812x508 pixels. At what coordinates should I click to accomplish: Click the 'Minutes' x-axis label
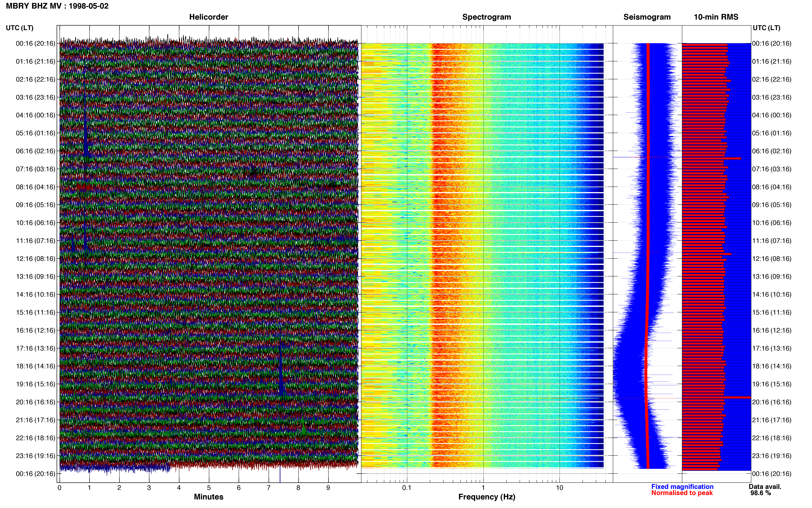pyautogui.click(x=209, y=497)
